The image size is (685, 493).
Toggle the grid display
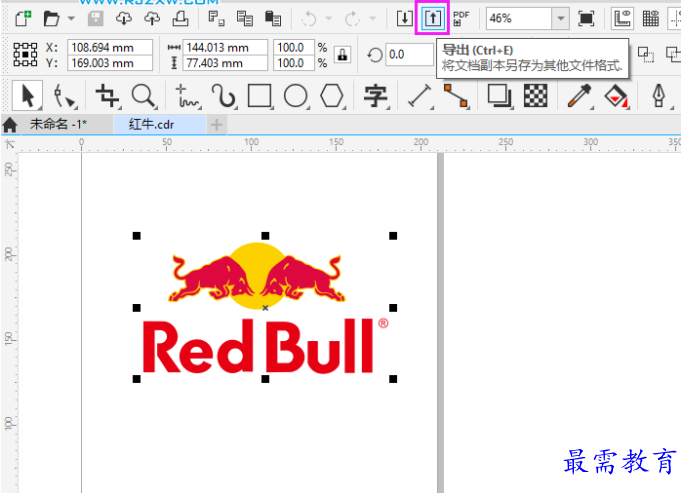[651, 18]
